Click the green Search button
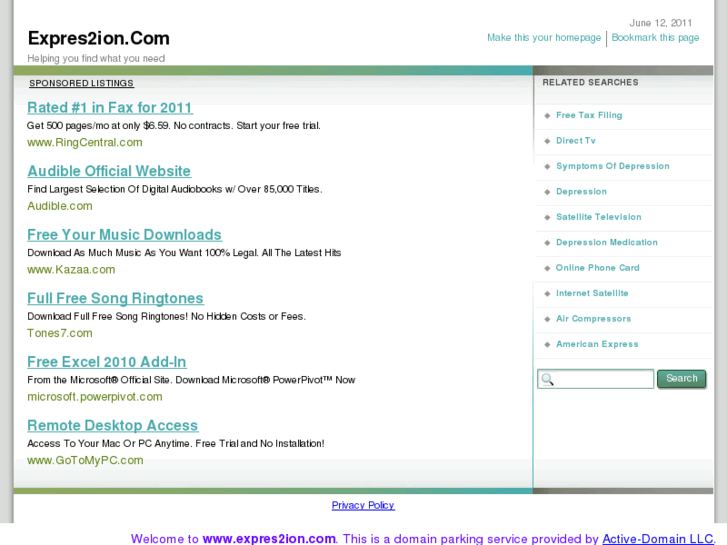Viewport: 727px width, 545px height. pyautogui.click(x=682, y=379)
